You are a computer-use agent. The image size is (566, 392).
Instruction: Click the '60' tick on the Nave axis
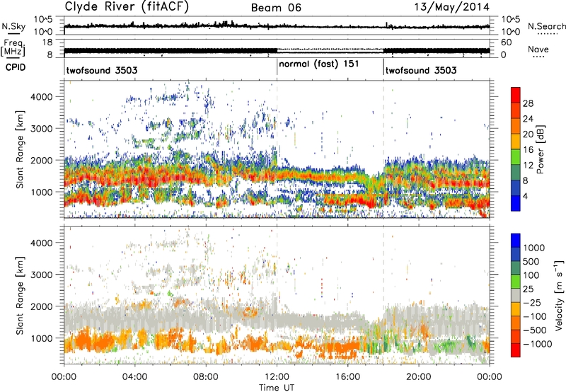506,42
